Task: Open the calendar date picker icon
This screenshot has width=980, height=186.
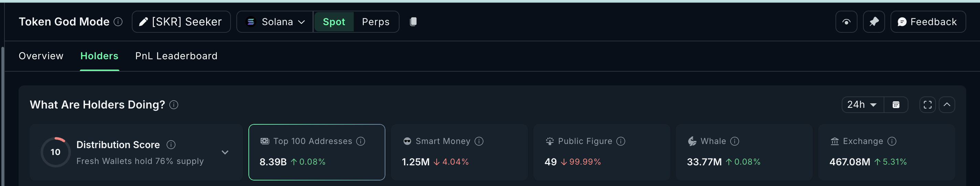Action: (896, 105)
